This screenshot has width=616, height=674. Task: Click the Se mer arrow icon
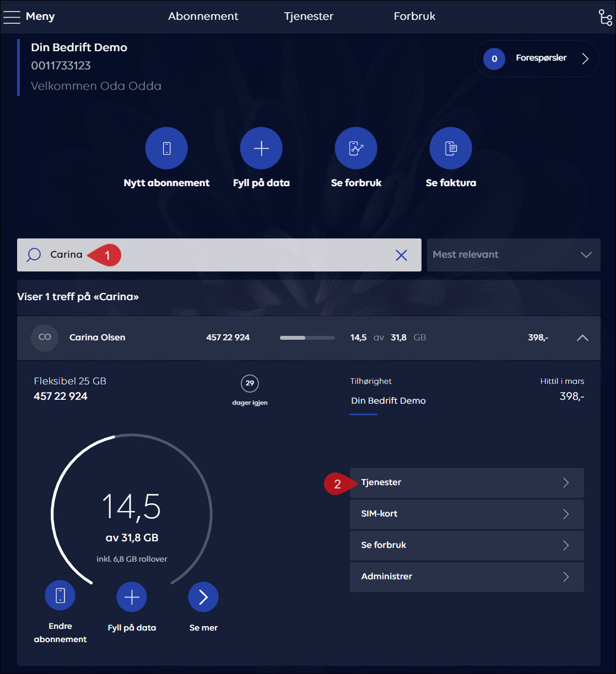pos(203,597)
